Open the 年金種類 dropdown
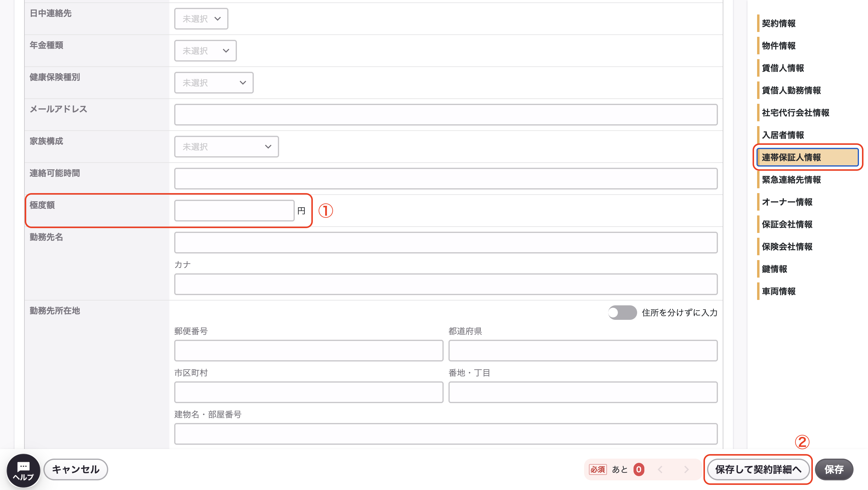The image size is (868, 490). point(205,51)
